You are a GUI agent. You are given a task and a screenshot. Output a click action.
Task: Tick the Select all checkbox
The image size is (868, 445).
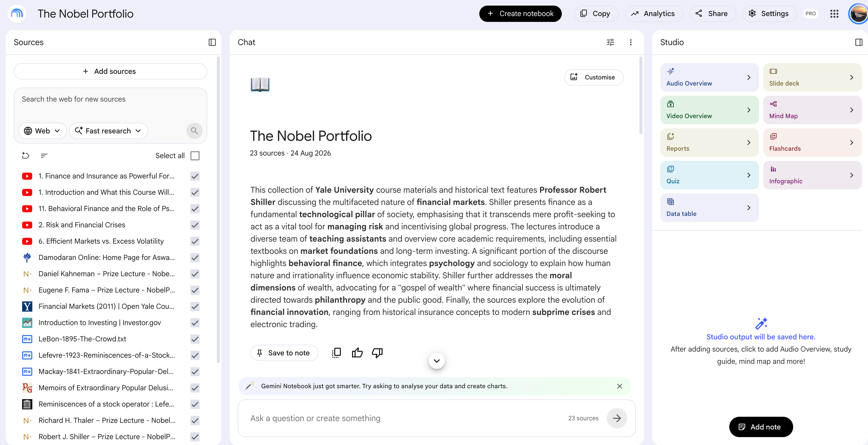pyautogui.click(x=195, y=155)
